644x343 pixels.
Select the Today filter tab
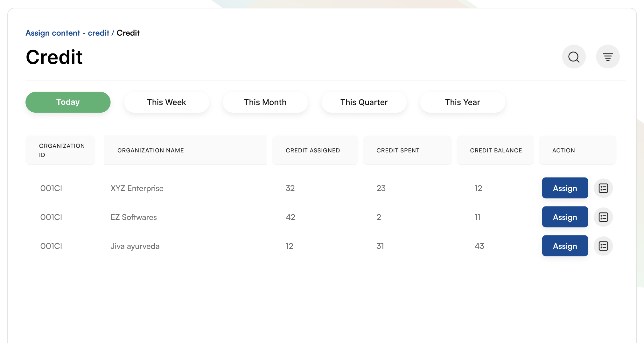(68, 102)
